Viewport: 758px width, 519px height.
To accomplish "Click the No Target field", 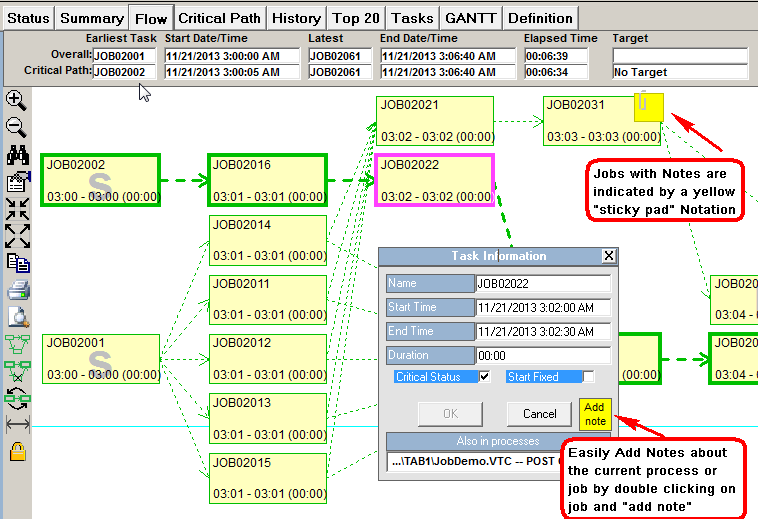I will (x=680, y=72).
